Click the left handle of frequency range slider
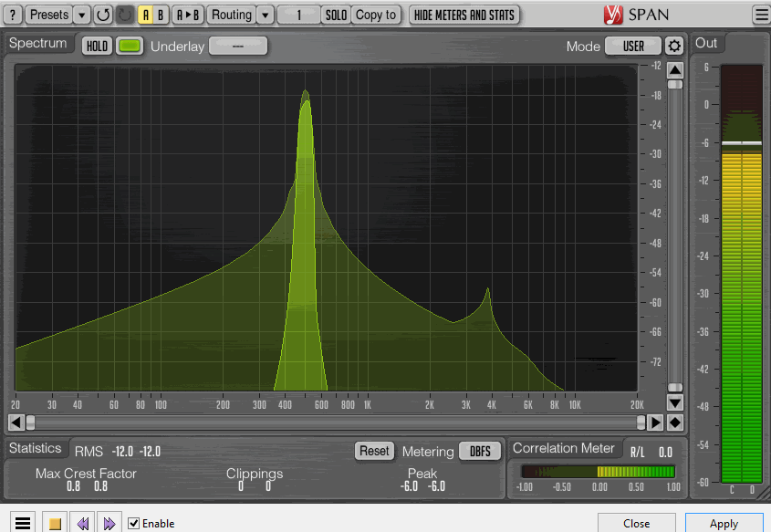 [30, 422]
